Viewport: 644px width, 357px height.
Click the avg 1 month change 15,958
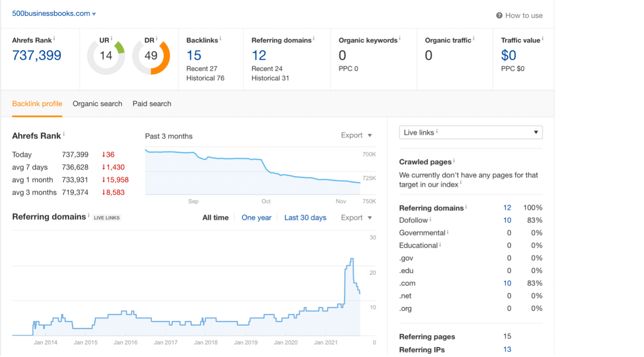tap(115, 180)
